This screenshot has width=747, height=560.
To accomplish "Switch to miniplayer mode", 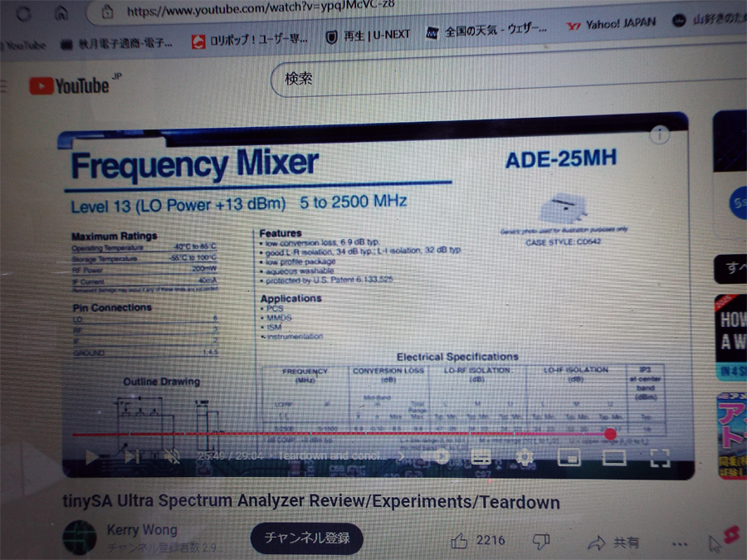I will (x=569, y=456).
